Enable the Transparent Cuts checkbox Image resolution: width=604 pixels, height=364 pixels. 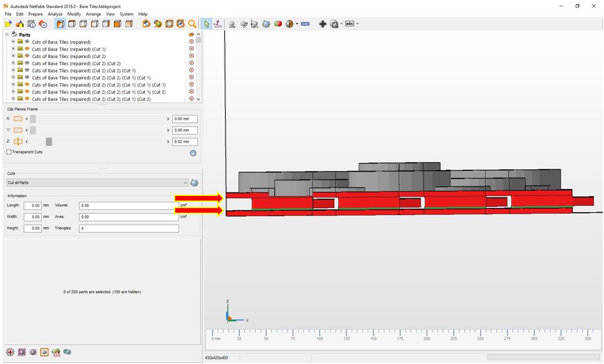(x=9, y=152)
